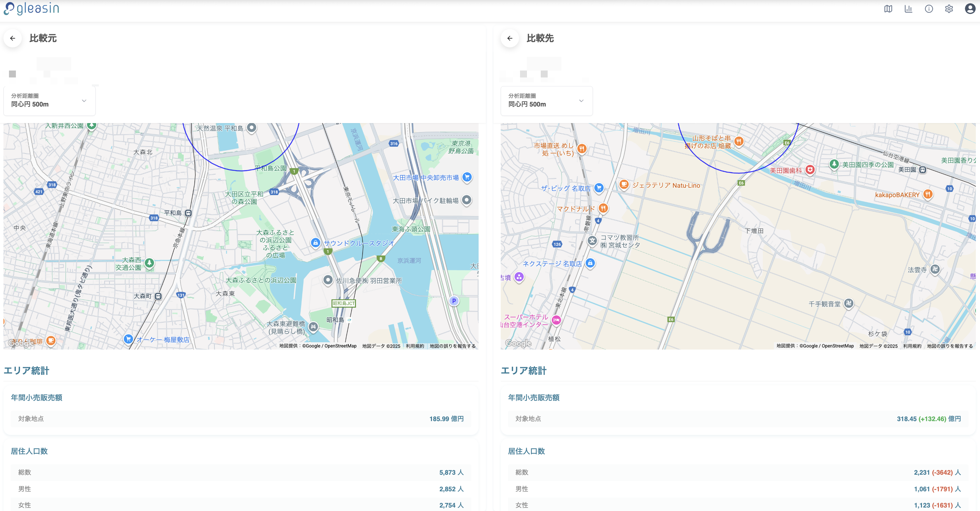Click 美田園歯科 map marker
Viewport: 980px width, 511px height.
(810, 170)
